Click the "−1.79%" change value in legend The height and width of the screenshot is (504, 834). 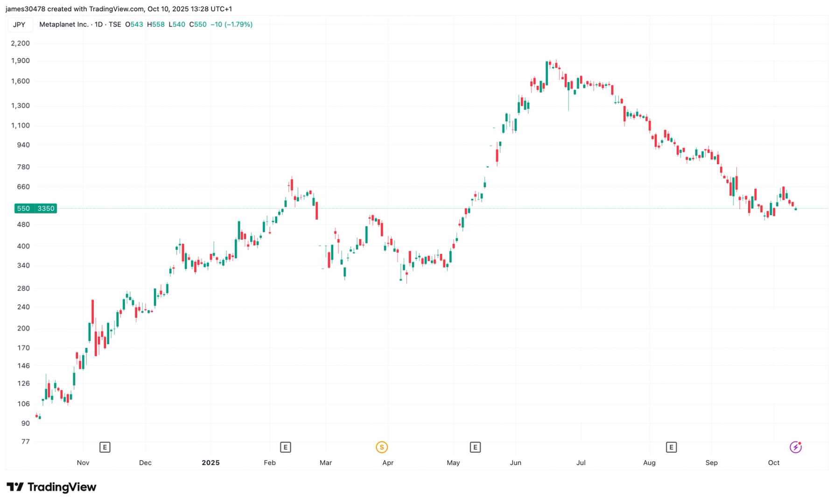click(239, 24)
